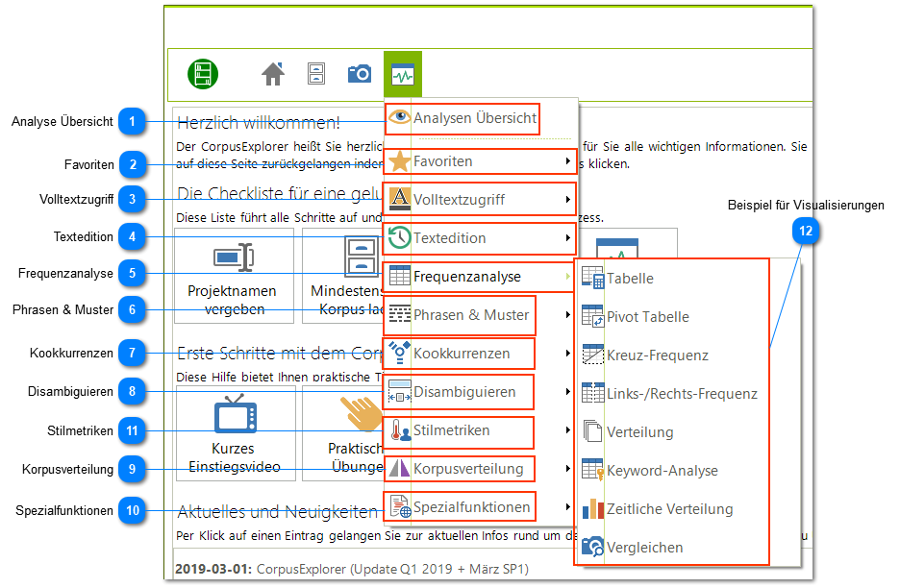Select Kookkurrenzen from the menu

pyautogui.click(x=460, y=354)
